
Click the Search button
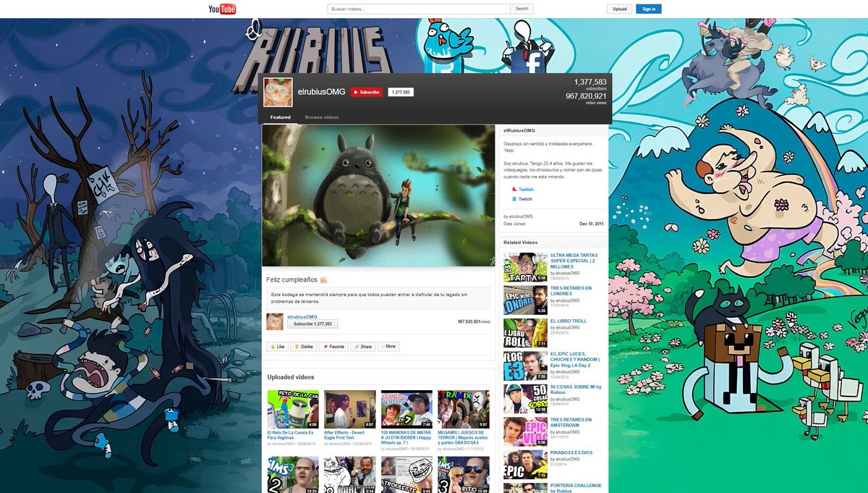522,9
